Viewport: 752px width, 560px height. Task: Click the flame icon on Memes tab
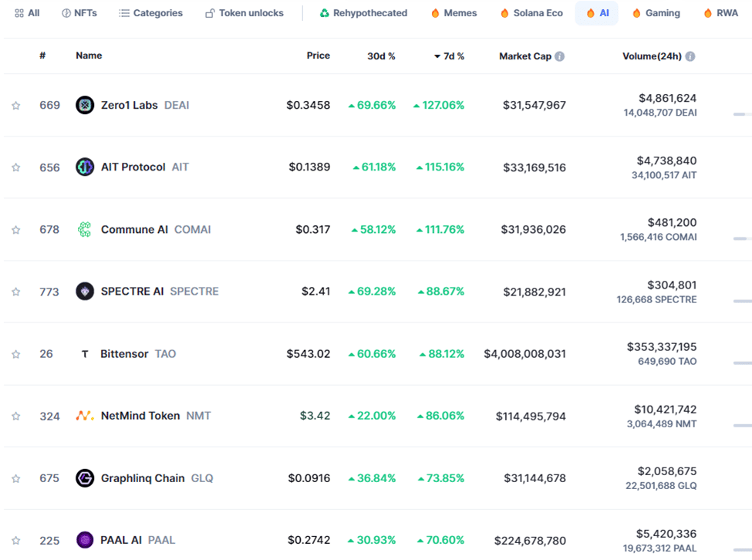tap(435, 13)
